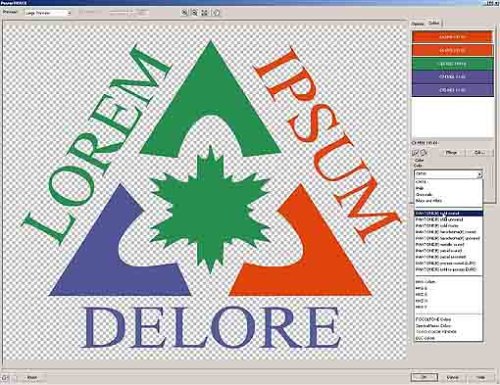Screen dimensions: 500x385
Task: Switch to the Options tab
Action: pyautogui.click(x=418, y=24)
